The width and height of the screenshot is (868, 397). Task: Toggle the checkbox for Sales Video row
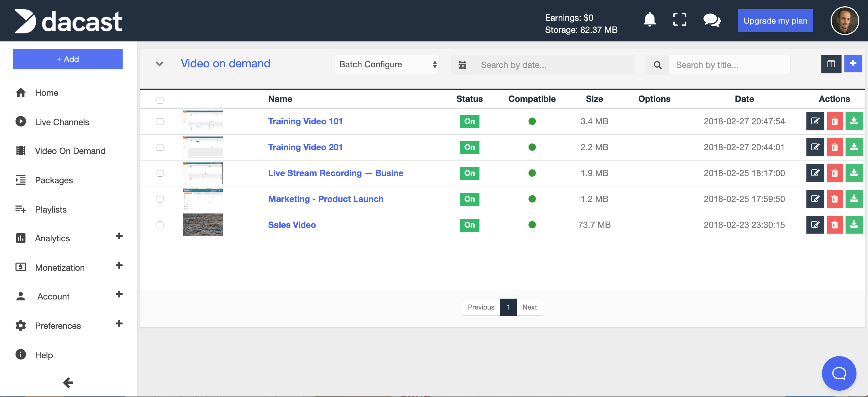pyautogui.click(x=160, y=224)
